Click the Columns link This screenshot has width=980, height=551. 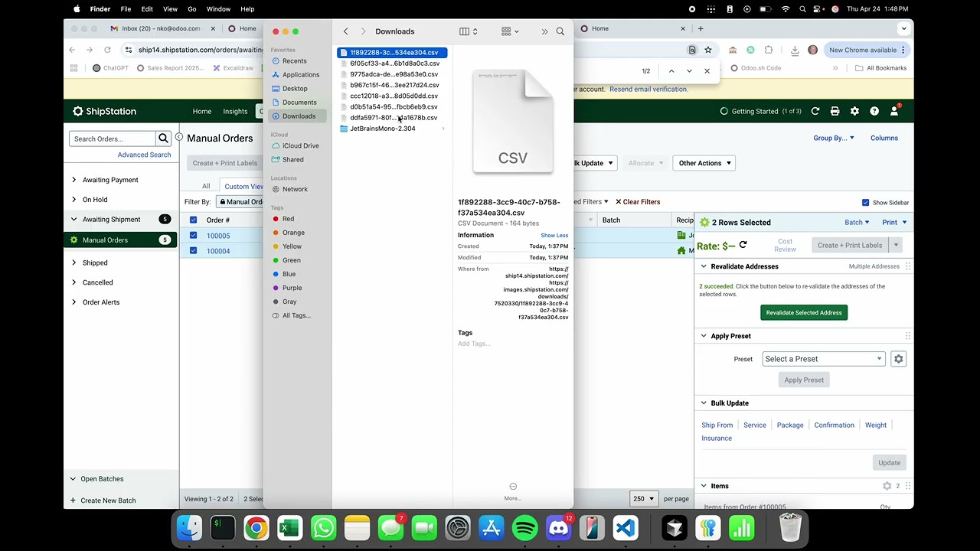884,139
